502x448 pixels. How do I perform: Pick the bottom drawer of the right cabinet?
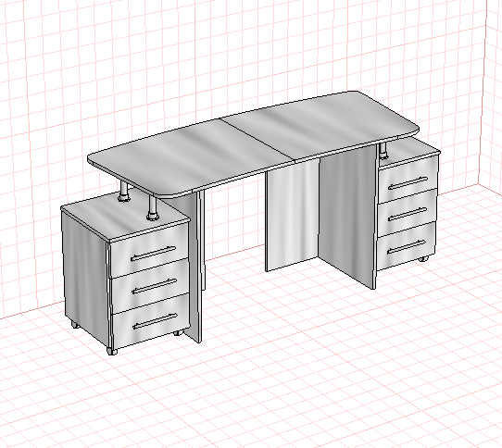tap(407, 246)
